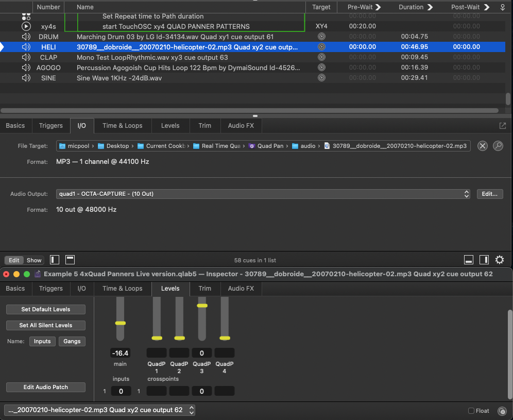The image size is (513, 420).
Task: Click the Pre-Wait column arrow
Action: 378,7
